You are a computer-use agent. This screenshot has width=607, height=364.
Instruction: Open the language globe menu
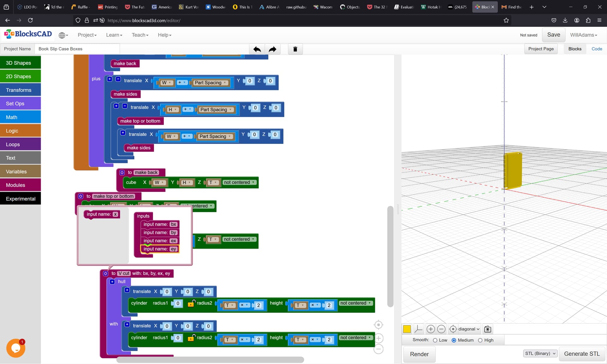tap(63, 35)
